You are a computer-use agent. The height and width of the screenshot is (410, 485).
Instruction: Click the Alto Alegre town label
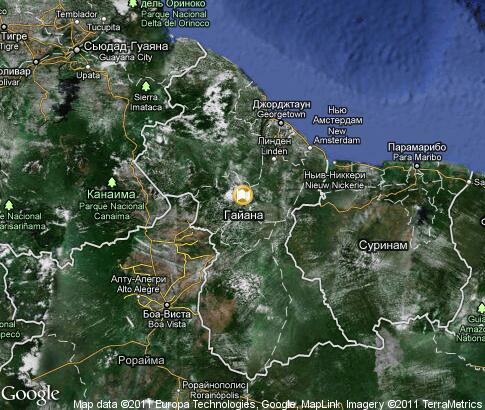click(x=138, y=289)
